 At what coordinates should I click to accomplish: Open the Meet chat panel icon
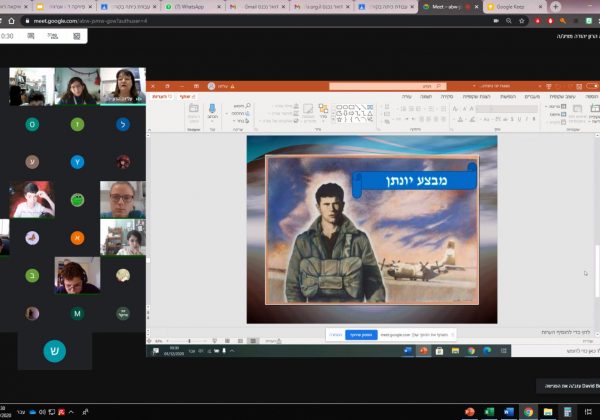click(x=31, y=36)
